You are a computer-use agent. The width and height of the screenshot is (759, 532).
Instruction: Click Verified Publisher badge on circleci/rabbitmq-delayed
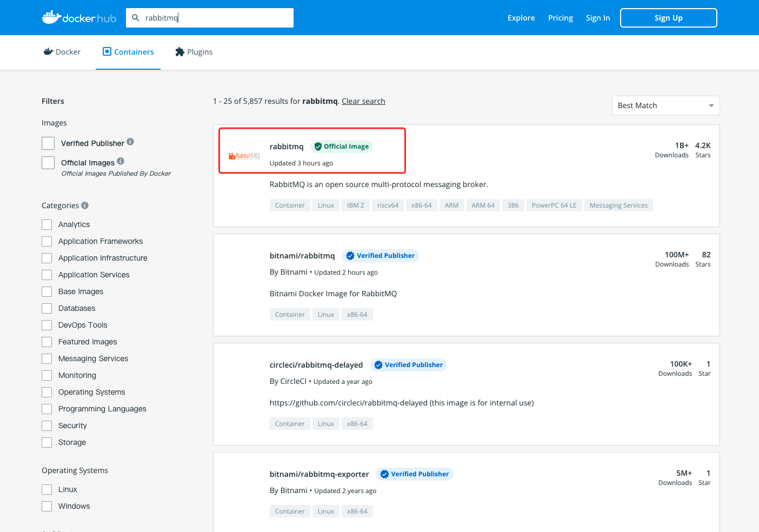click(409, 365)
